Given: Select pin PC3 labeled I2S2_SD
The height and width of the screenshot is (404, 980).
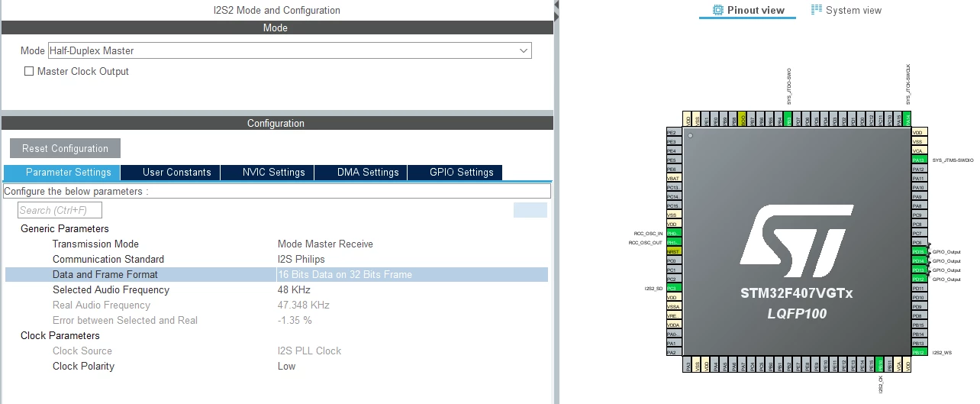Looking at the screenshot, I should click(x=674, y=289).
